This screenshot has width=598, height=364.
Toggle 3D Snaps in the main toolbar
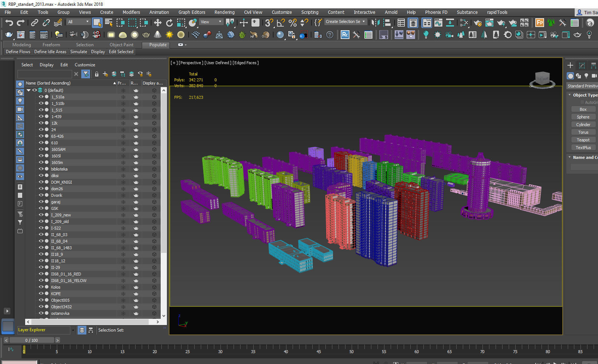click(x=269, y=23)
